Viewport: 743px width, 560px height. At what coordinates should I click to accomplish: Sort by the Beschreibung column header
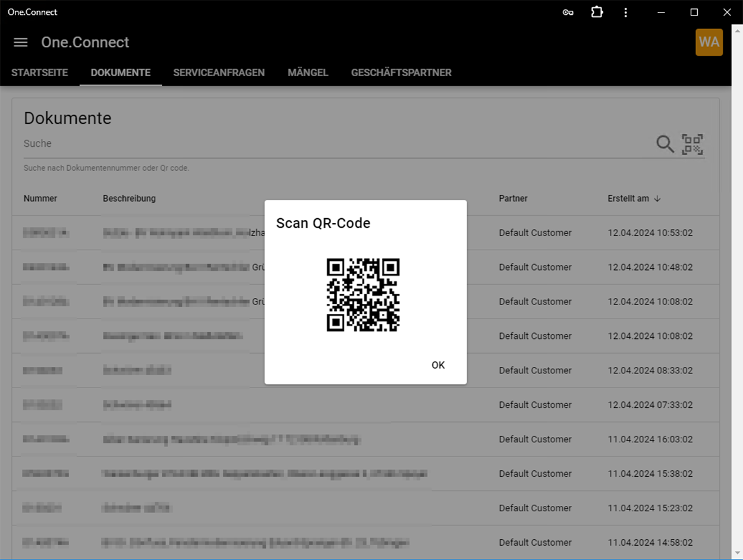129,199
